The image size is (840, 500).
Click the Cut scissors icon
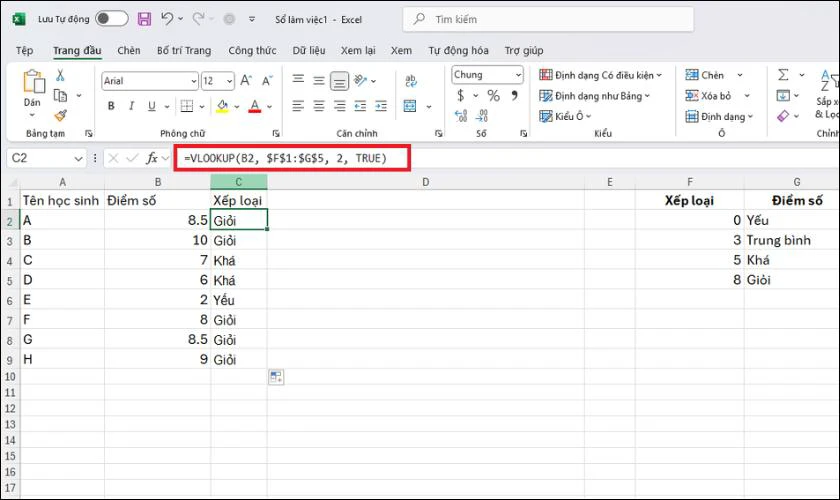coord(60,75)
